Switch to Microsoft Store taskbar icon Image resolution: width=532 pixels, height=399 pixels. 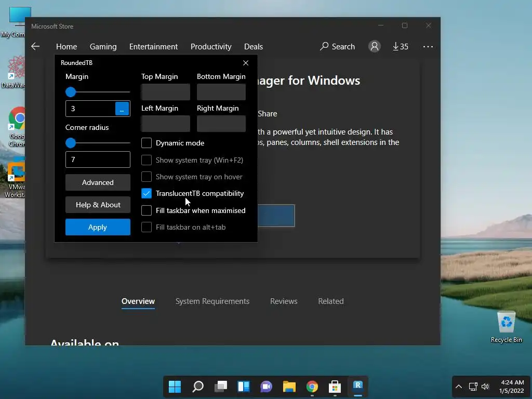[335, 387]
